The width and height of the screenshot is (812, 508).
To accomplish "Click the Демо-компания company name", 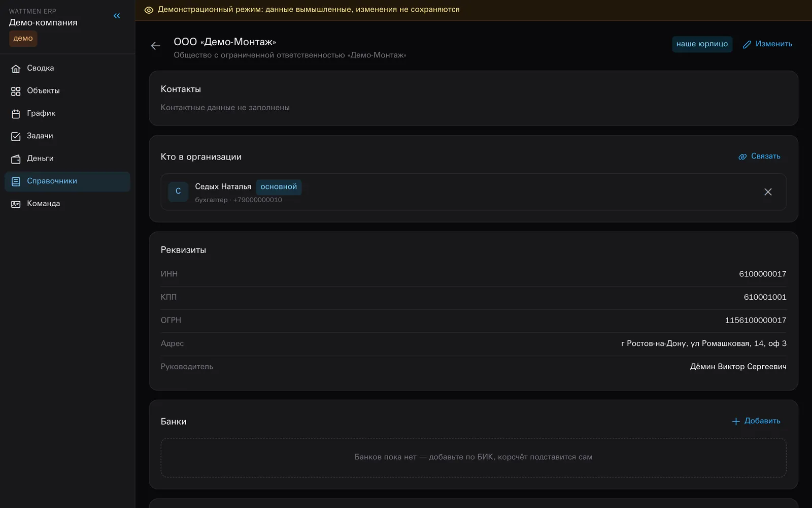I will 43,23.
